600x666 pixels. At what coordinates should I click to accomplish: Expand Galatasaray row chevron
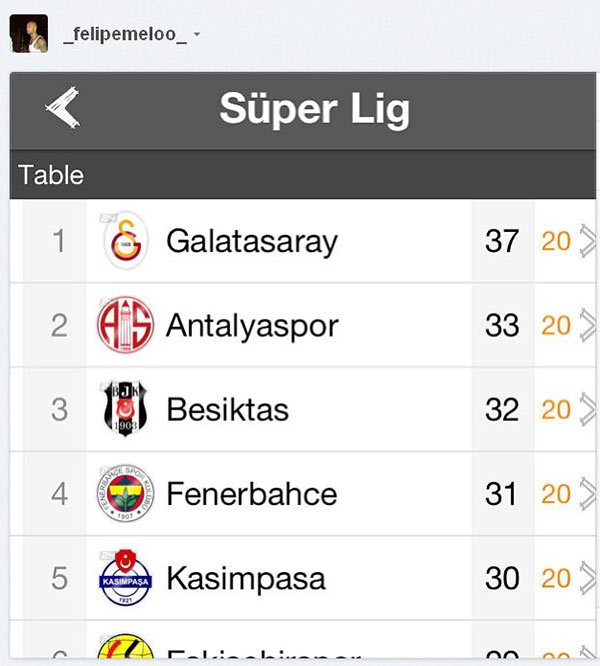point(587,241)
